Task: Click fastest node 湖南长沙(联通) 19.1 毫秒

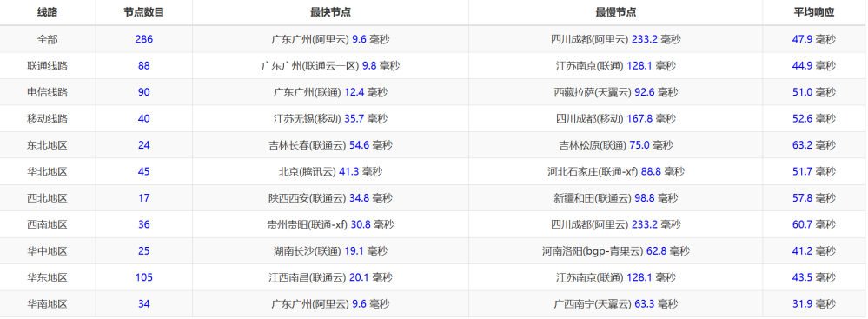Action: pos(330,251)
